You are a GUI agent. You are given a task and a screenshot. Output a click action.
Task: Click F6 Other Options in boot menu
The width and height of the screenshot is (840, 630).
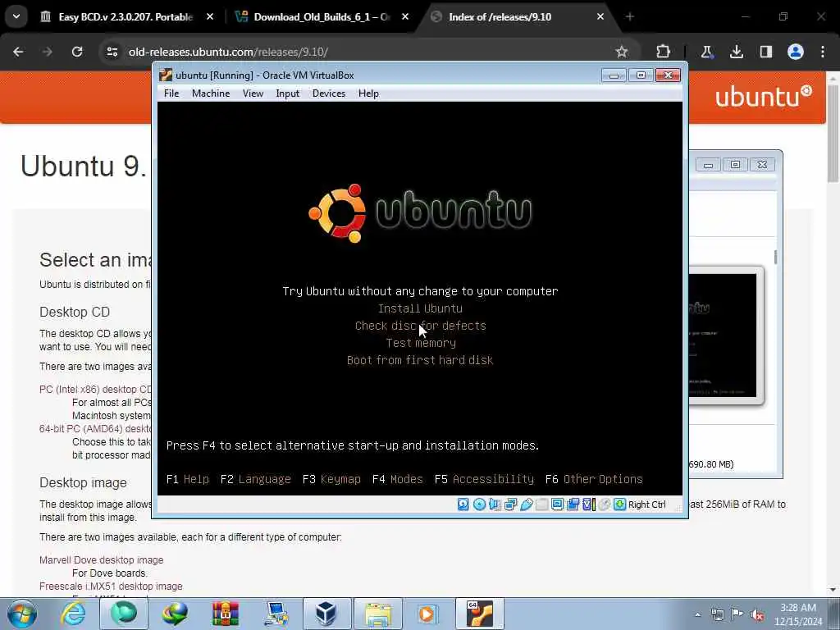[594, 479]
